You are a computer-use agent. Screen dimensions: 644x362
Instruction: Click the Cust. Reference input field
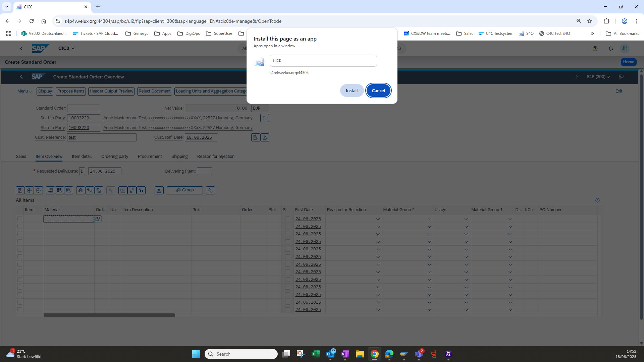click(102, 137)
